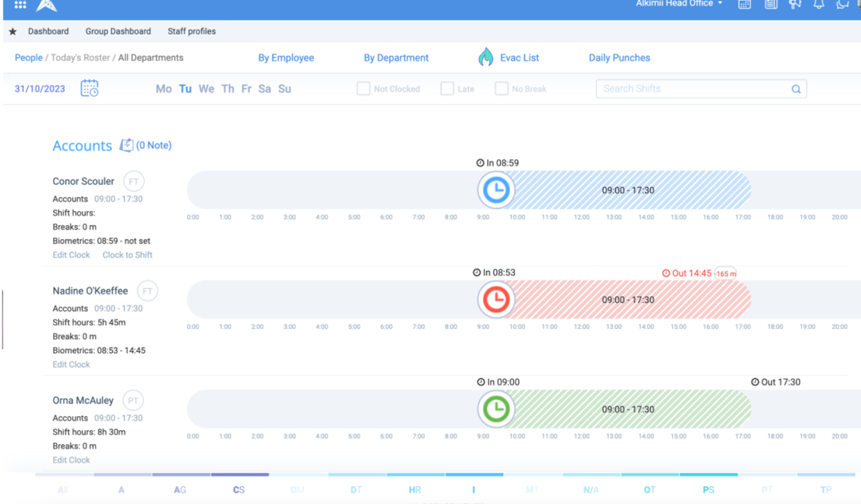Open the apps grid menu

pyautogui.click(x=20, y=4)
